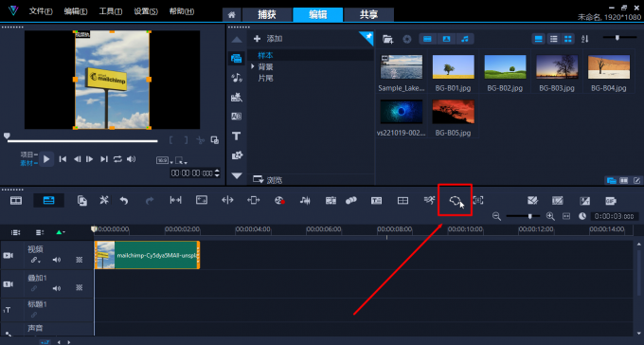Go to the home tab
The image size is (644, 345).
232,15
